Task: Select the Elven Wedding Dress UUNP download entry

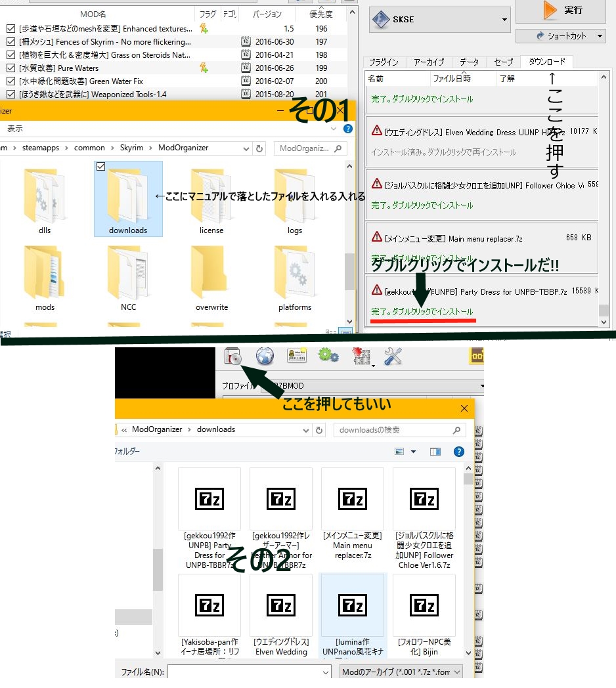Action: pyautogui.click(x=481, y=142)
